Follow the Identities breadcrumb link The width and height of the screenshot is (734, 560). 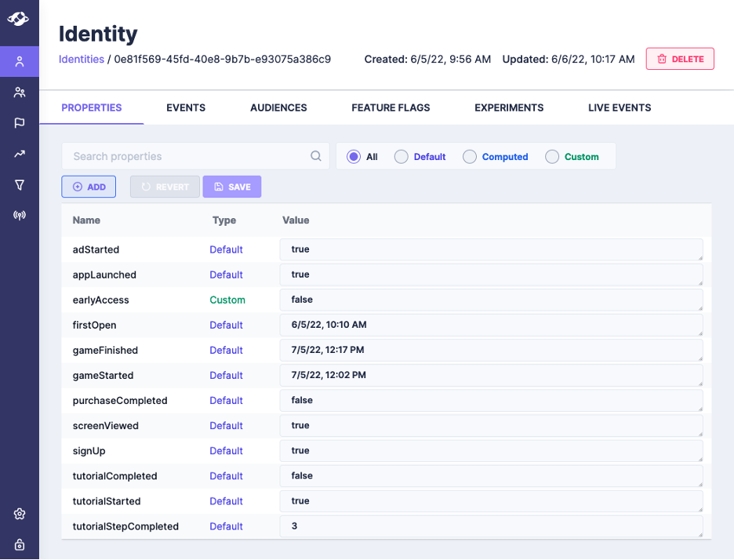[x=81, y=59]
